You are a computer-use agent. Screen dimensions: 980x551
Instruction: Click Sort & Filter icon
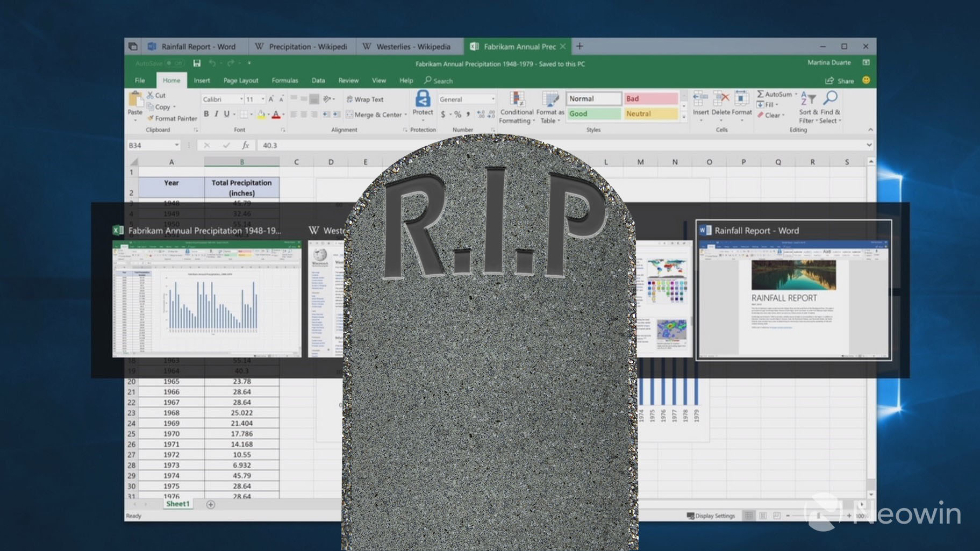[808, 98]
